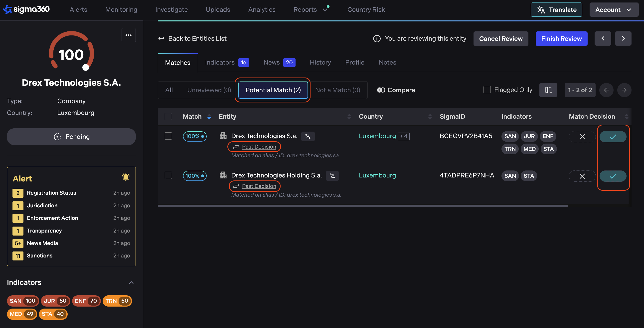
Task: Check the Drex Technologies Holding S.a. row
Action: pyautogui.click(x=168, y=175)
